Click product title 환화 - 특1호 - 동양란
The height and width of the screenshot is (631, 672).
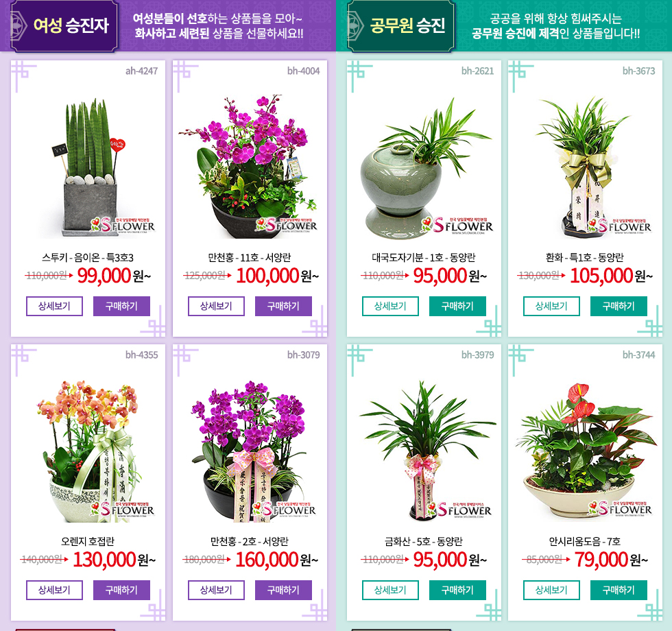tap(584, 258)
